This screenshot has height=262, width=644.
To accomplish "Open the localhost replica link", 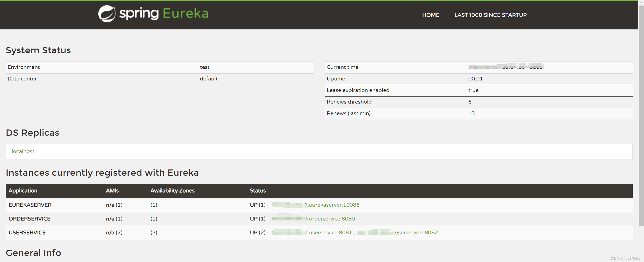I will point(23,151).
